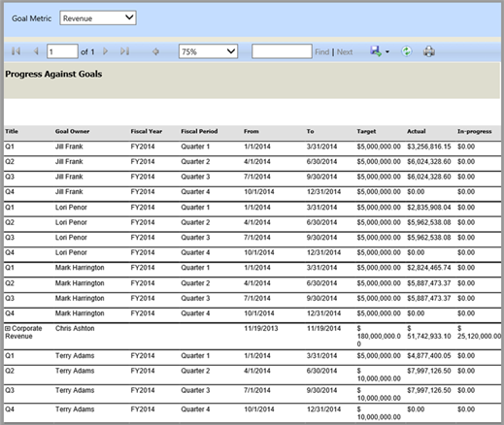
Task: Click the From column header
Action: coord(252,131)
